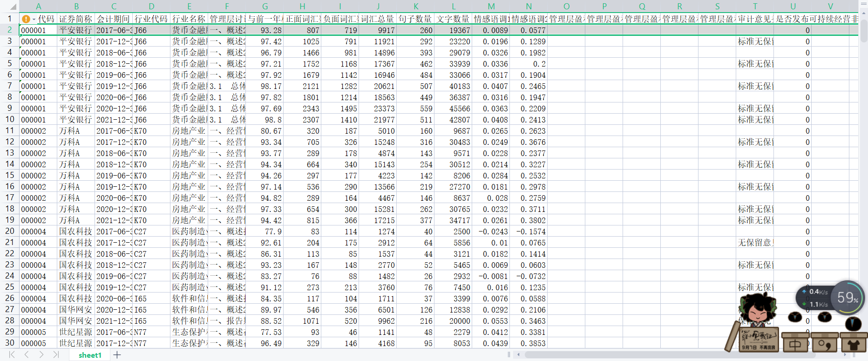Image resolution: width=868 pixels, height=361 pixels.
Task: Select column B header
Action: click(76, 7)
